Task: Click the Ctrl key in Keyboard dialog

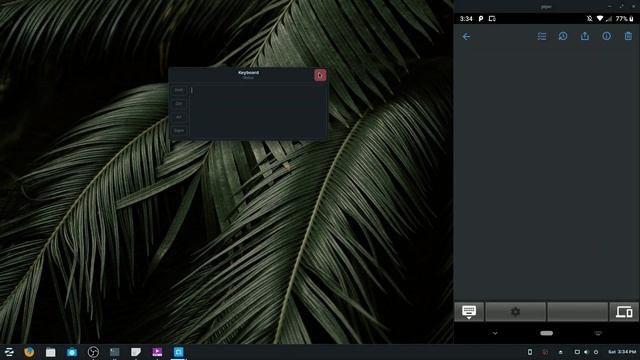Action: 179,104
